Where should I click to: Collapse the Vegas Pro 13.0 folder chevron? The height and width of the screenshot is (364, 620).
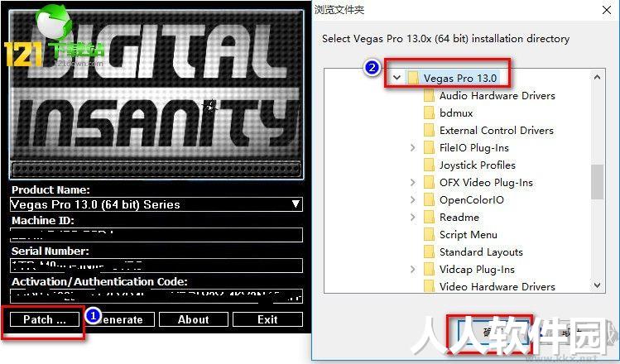[397, 78]
